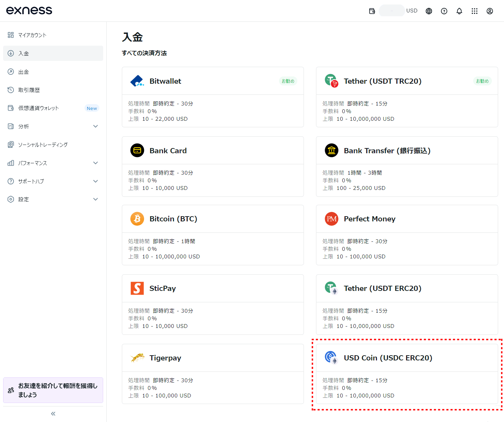The width and height of the screenshot is (504, 422).
Task: Click the すべての決済方法 heading
Action: 144,53
